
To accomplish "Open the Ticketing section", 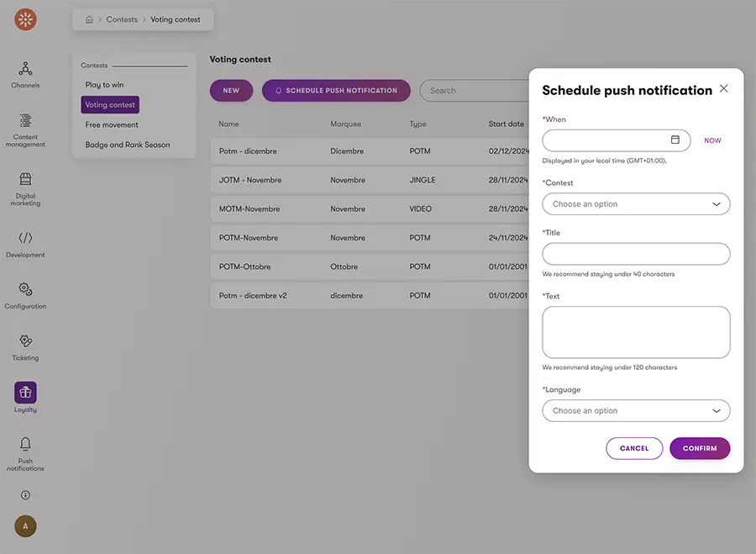I will [x=25, y=342].
